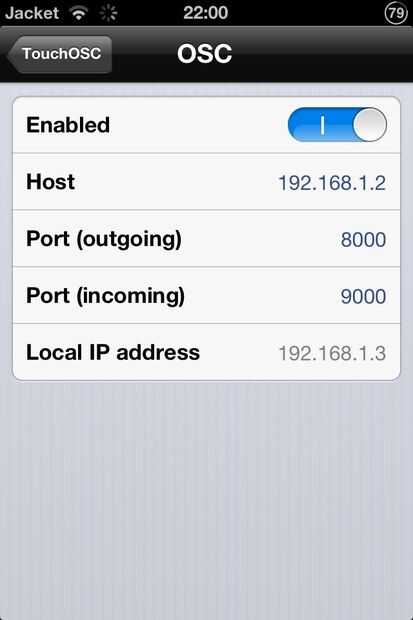The width and height of the screenshot is (413, 620).
Task: Tap the Local IP address value 192.168.1.3
Action: 332,353
